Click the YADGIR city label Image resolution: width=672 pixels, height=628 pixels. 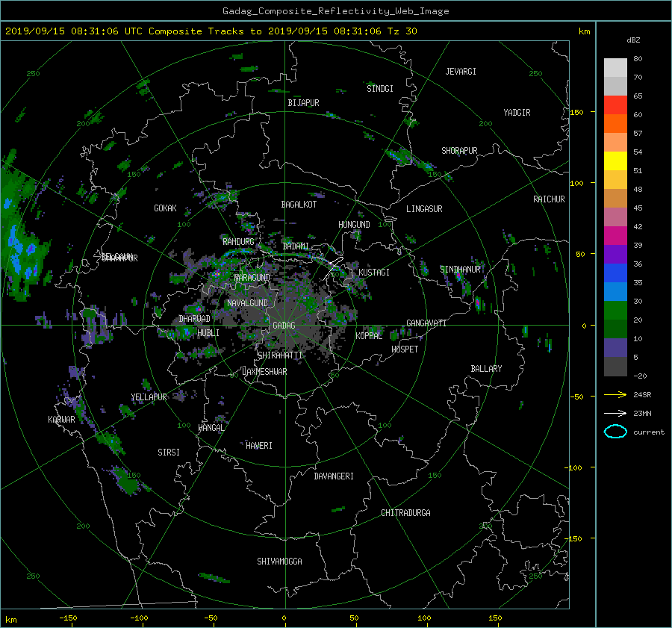(x=517, y=113)
